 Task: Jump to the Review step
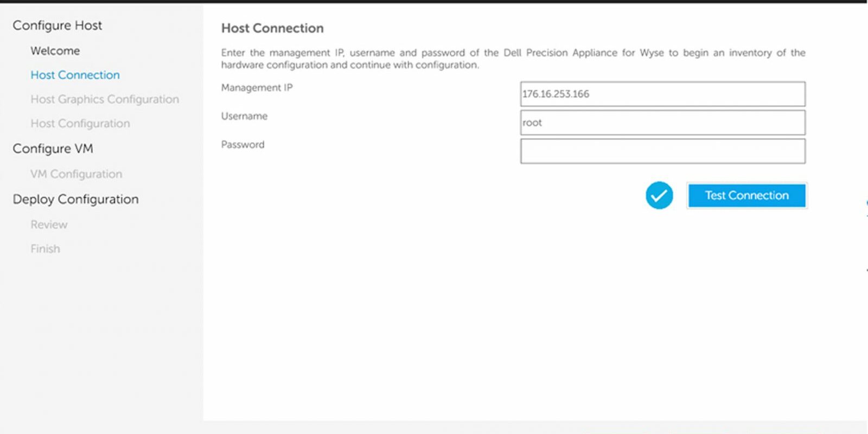coord(49,225)
